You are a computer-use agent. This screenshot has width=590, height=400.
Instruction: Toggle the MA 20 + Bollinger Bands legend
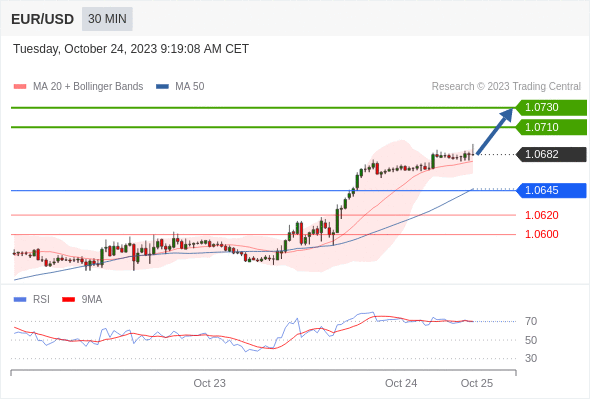(78, 87)
